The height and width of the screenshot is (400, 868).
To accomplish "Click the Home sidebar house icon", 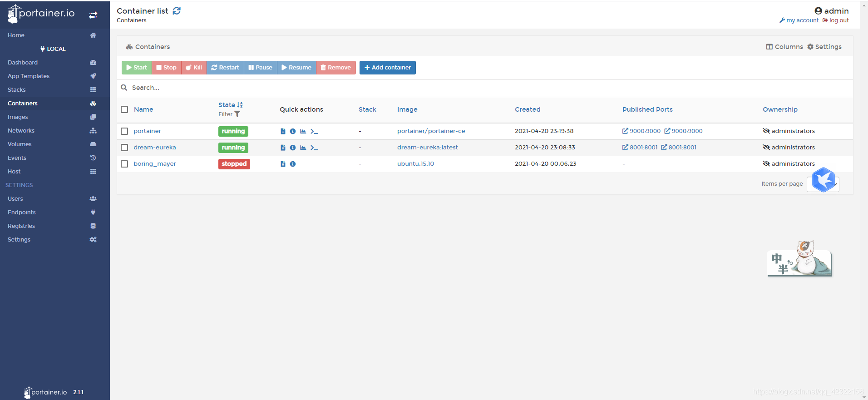I will click(x=93, y=35).
